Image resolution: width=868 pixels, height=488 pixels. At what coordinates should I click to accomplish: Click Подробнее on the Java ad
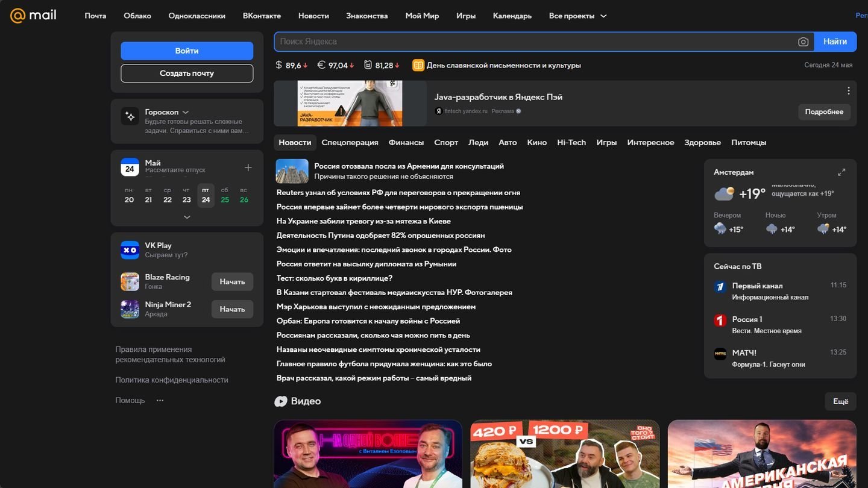(824, 112)
